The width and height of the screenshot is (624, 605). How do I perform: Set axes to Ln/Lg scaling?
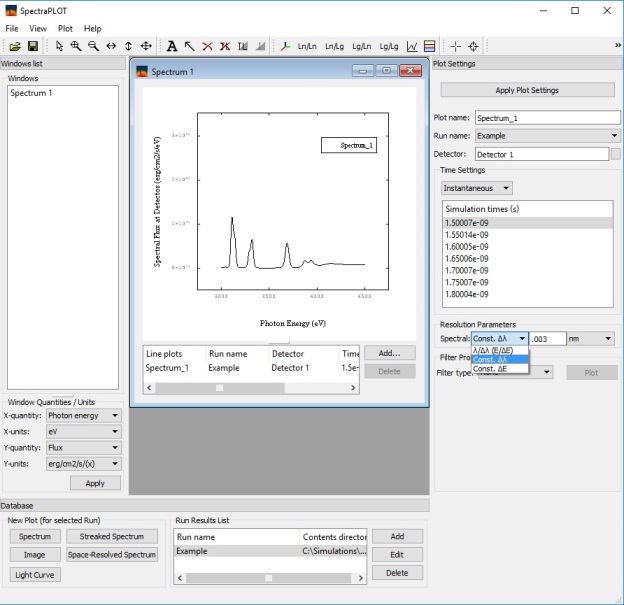(334, 46)
